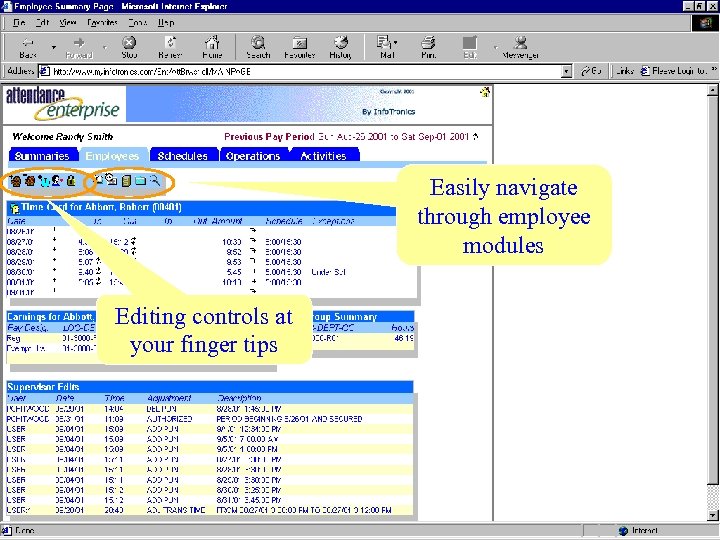Click the person with heart icon
The width and height of the screenshot is (720, 540).
57,180
